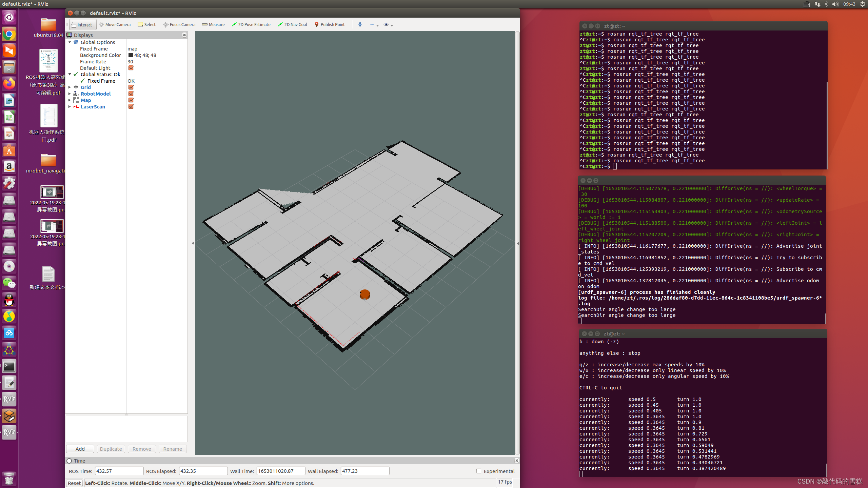The height and width of the screenshot is (488, 868).
Task: Select the Interact tool tab
Action: click(x=82, y=24)
